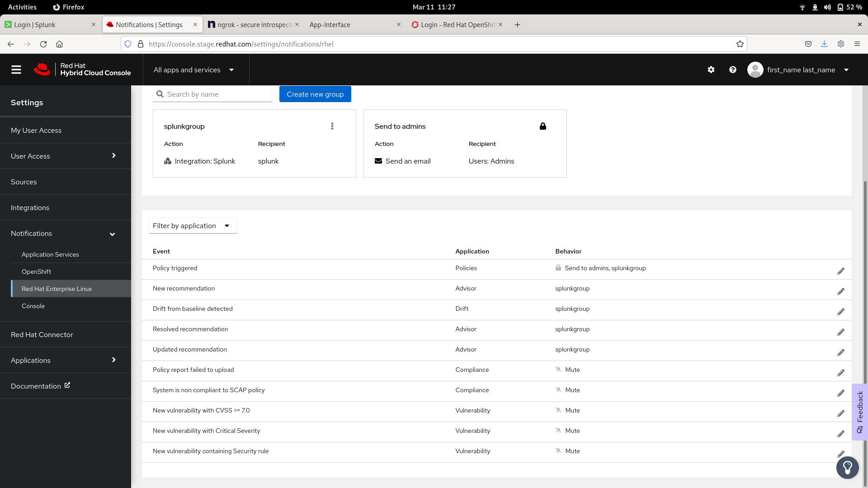Expand All apps and services menu
This screenshot has height=488, width=868.
[194, 70]
